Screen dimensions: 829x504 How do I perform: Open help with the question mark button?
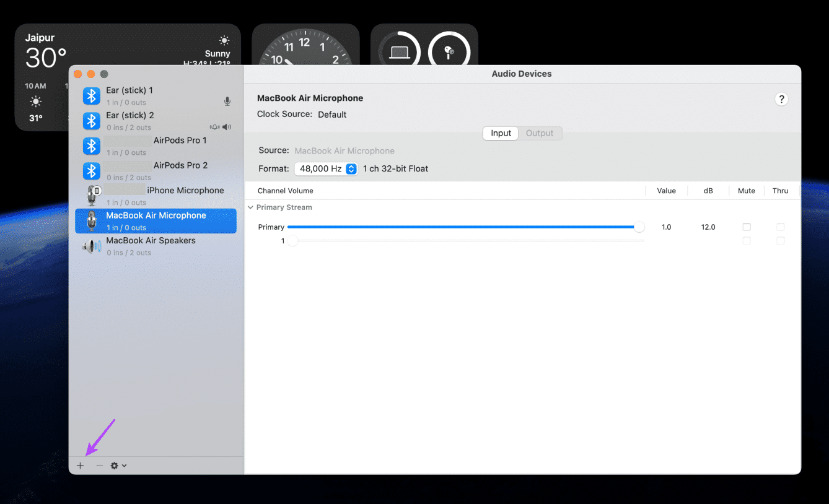click(781, 99)
